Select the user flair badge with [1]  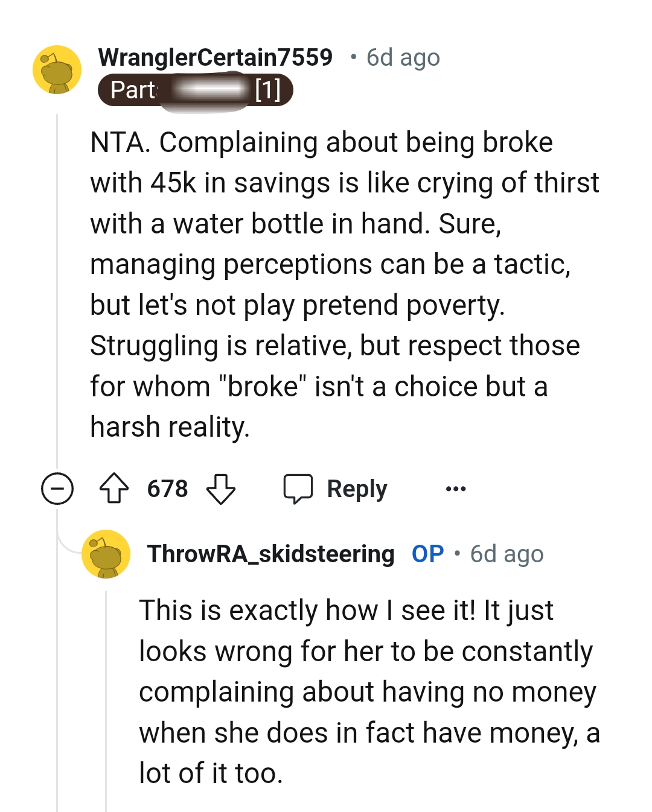(196, 90)
